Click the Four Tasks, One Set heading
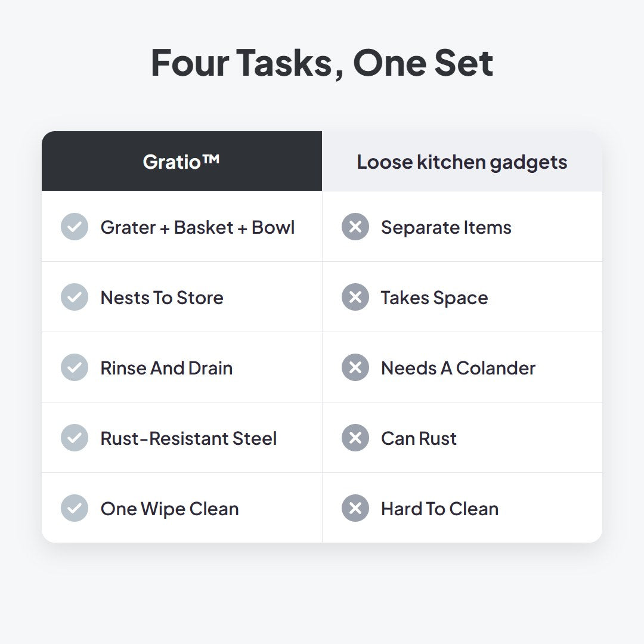The image size is (644, 644). [x=322, y=63]
